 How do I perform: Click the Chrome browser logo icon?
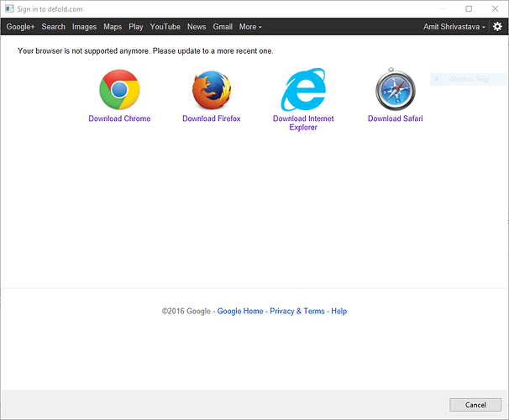pos(119,90)
